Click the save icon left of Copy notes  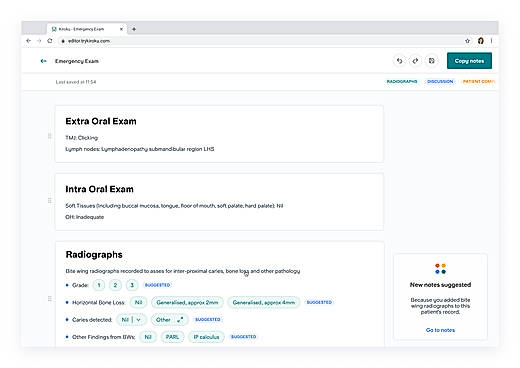point(432,61)
